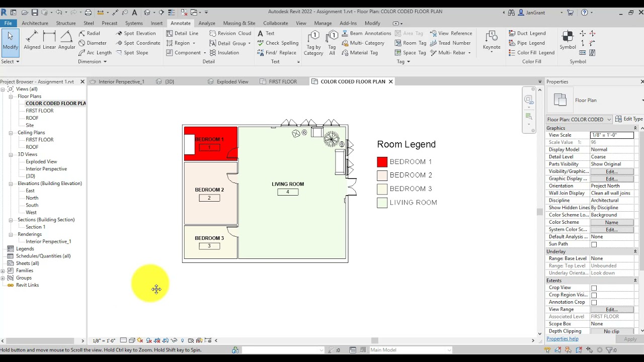Close the COLOR CODED FLOOR PLAN tab
This screenshot has height=362, width=644.
pos(390,81)
